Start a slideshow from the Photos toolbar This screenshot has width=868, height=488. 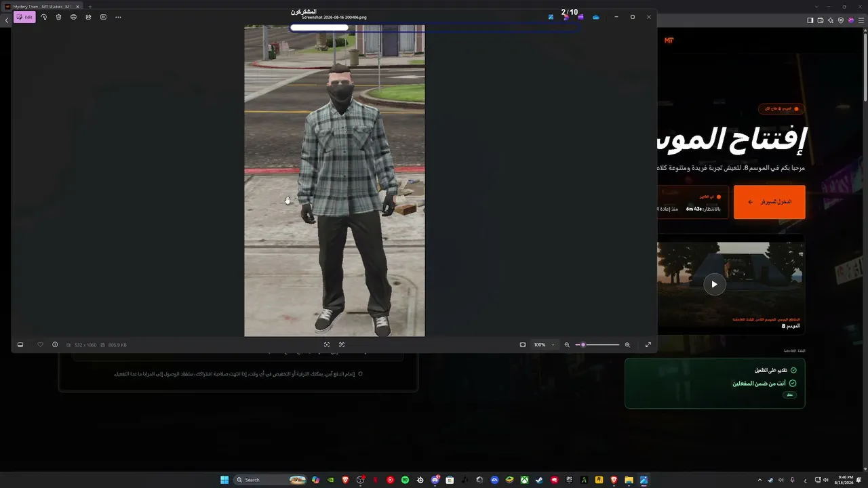(103, 17)
